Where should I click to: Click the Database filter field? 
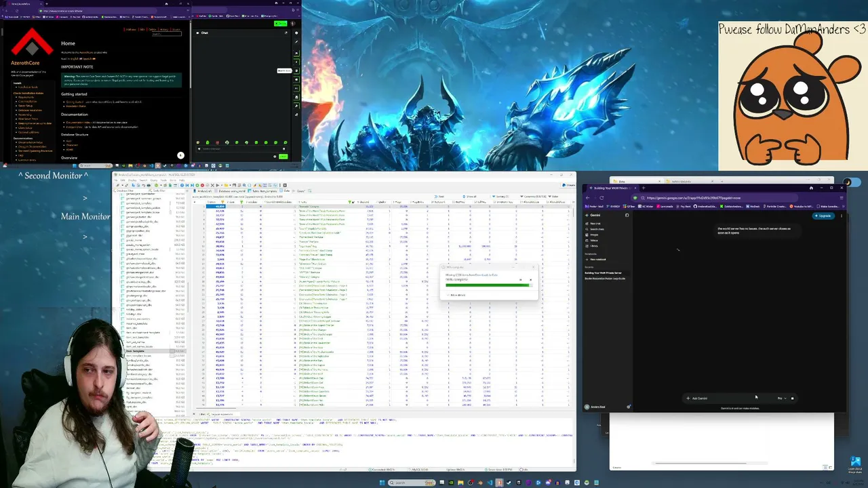coord(131,190)
